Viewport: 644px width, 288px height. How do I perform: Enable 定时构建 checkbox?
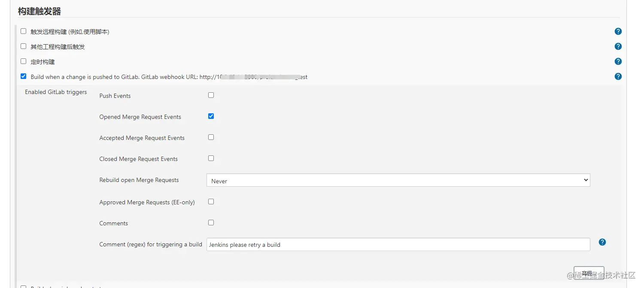pyautogui.click(x=24, y=61)
